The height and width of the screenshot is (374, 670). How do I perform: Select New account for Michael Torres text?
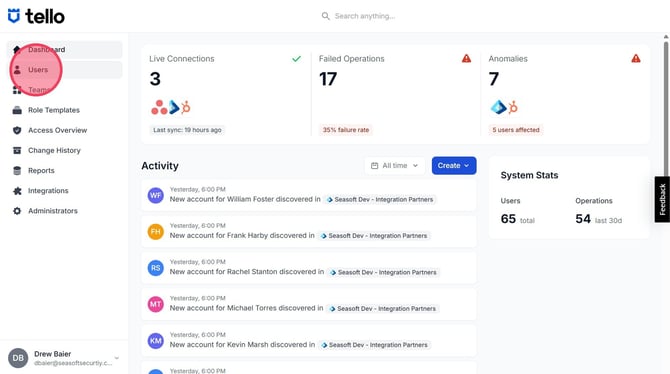coord(246,308)
